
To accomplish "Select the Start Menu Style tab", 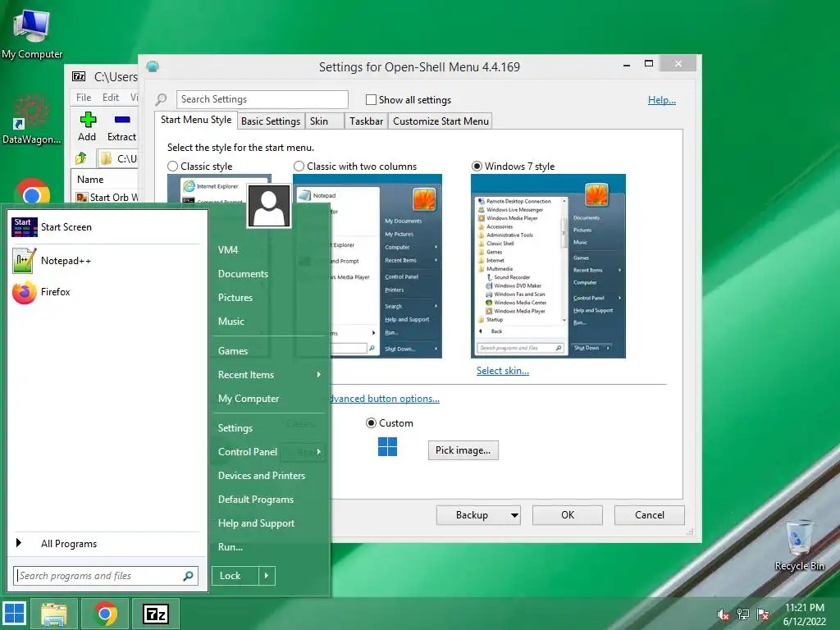I will coord(196,120).
